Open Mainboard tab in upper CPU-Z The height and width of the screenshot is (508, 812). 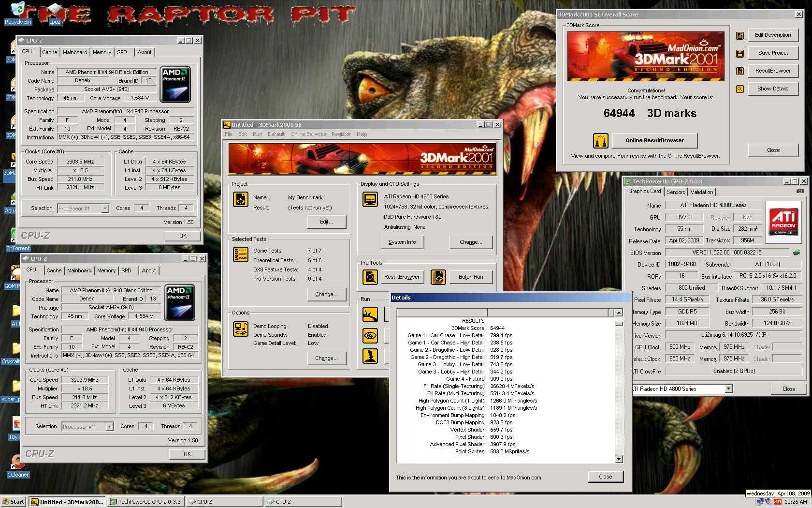tap(75, 52)
